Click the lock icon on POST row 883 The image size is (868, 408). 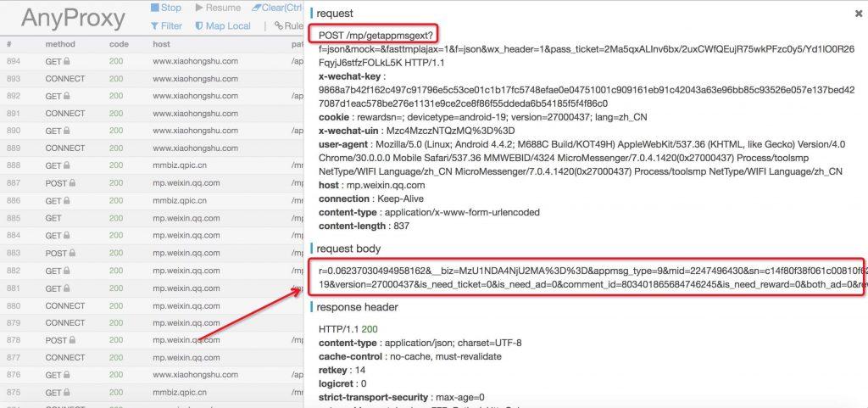pos(72,253)
